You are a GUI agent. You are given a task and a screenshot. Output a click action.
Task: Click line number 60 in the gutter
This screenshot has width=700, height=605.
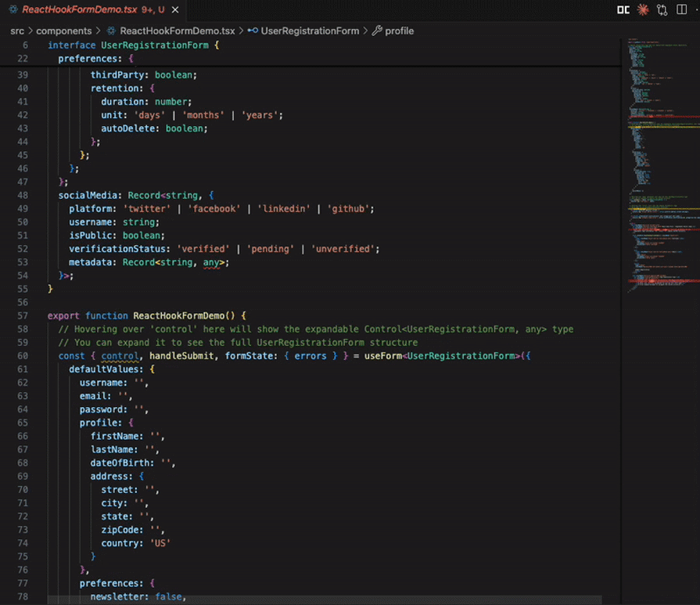[x=22, y=356]
